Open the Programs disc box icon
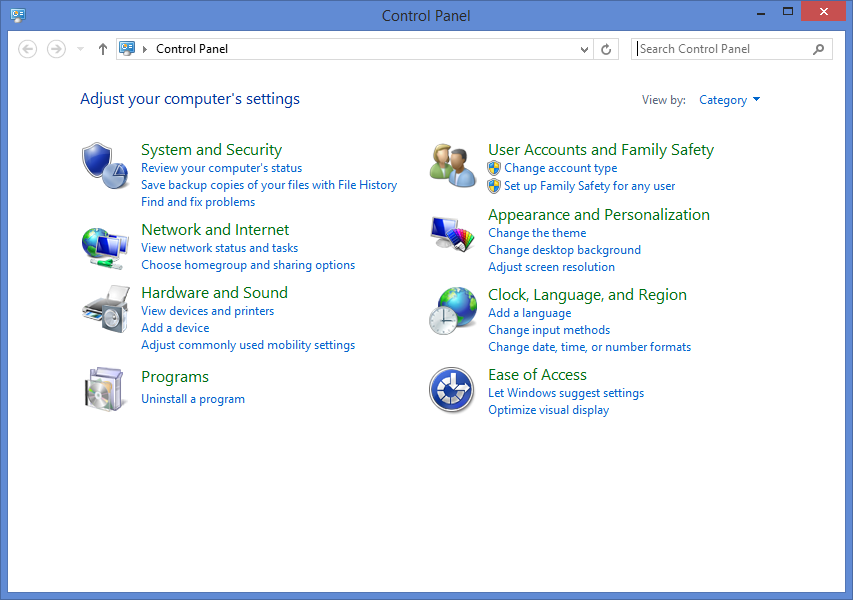This screenshot has width=853, height=600. click(x=104, y=389)
